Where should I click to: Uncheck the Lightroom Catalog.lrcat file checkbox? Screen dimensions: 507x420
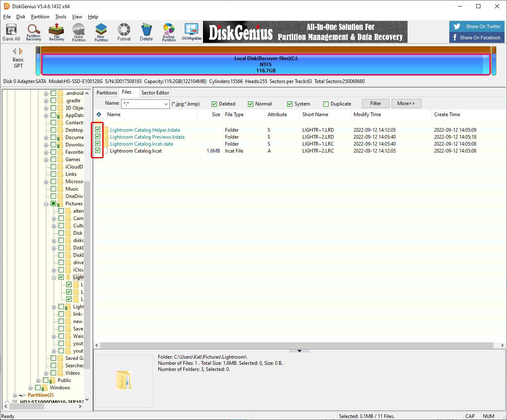pyautogui.click(x=98, y=151)
